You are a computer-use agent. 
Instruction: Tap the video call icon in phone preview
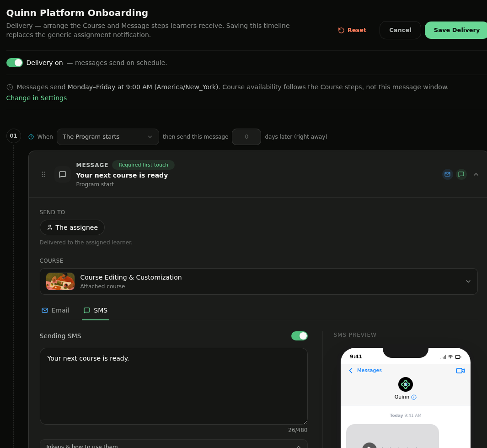[460, 371]
